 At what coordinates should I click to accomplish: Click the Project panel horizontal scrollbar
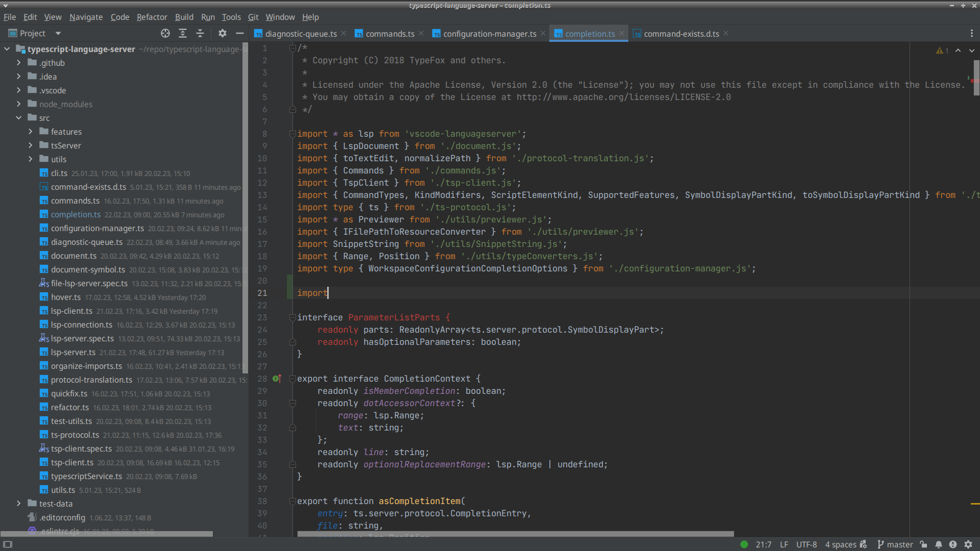(106, 534)
